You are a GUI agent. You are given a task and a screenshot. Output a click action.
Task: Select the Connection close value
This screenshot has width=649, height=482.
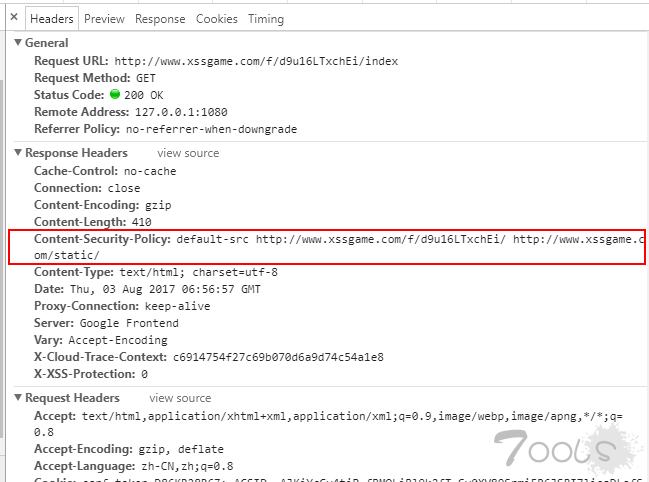124,188
